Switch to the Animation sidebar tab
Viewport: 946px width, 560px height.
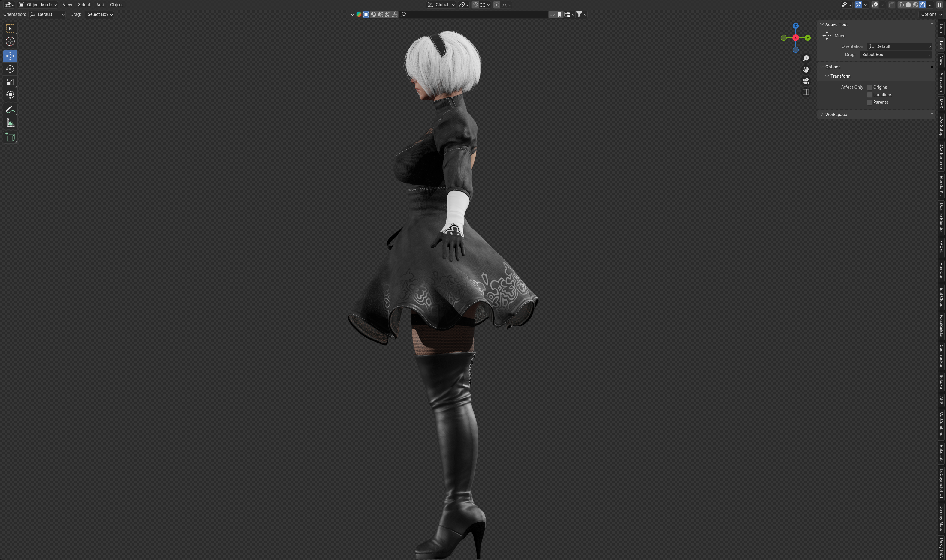point(941,82)
